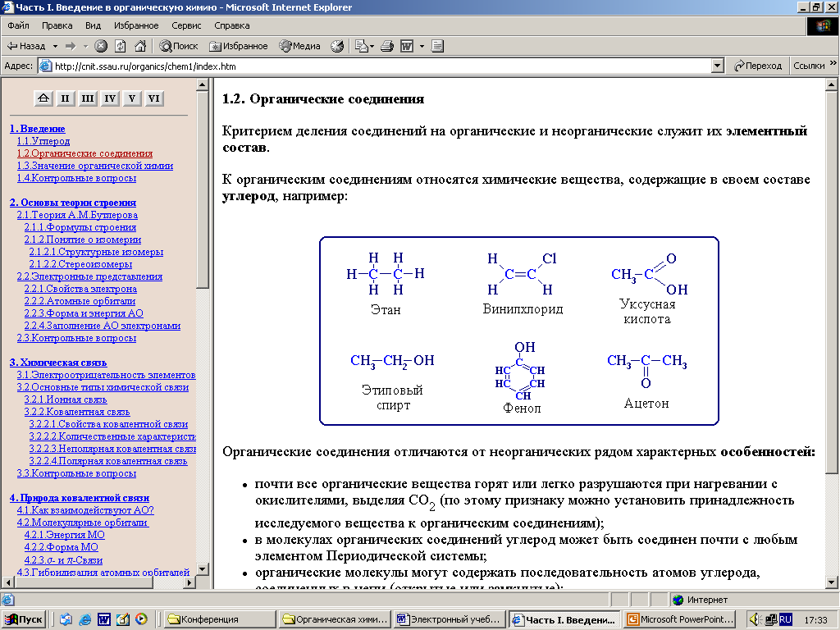The image size is (840, 630).
Task: Open link 4.2.1.Энергия МО
Action: (x=64, y=535)
